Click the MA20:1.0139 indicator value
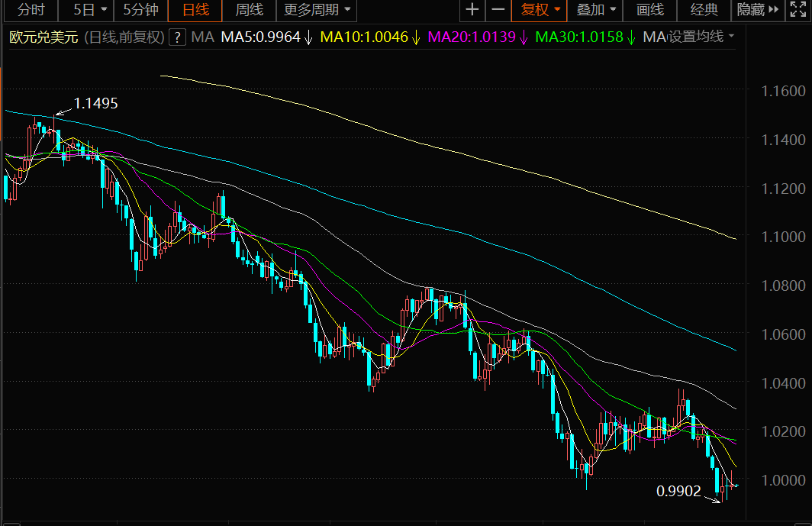Screen dimensions: 812x526 point(472,37)
